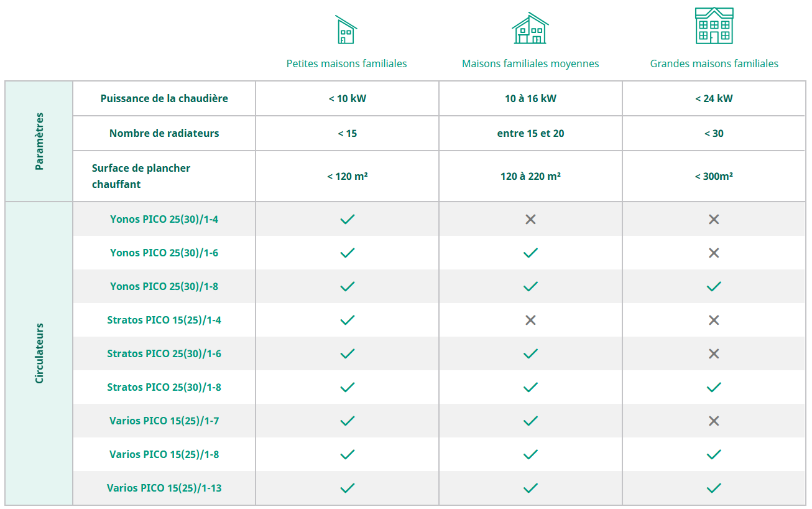Click the Puissance de la chaudière row label
This screenshot has width=812, height=509.
pos(164,98)
